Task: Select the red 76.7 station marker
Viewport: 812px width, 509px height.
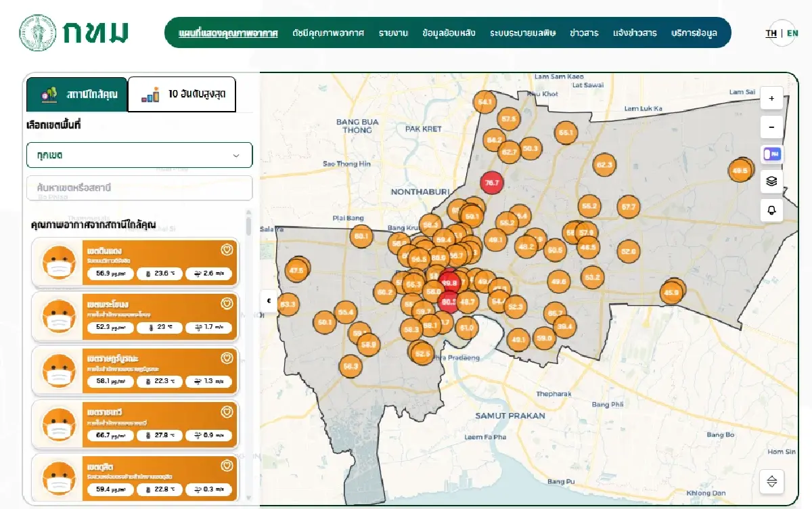Action: click(491, 183)
